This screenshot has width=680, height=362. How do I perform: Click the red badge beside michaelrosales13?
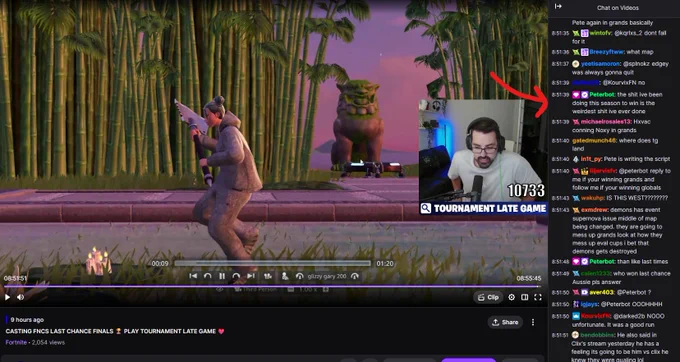tap(576, 122)
